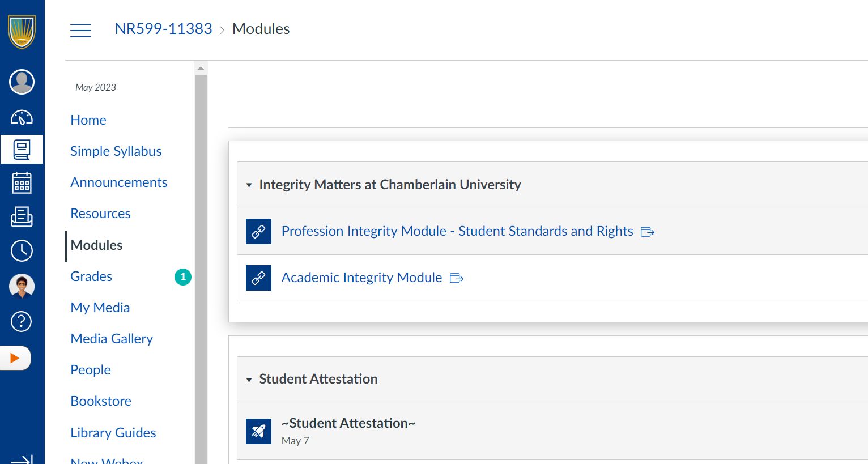Open the ~Student Attestation~ item
Screen dimensions: 868x464
point(348,423)
